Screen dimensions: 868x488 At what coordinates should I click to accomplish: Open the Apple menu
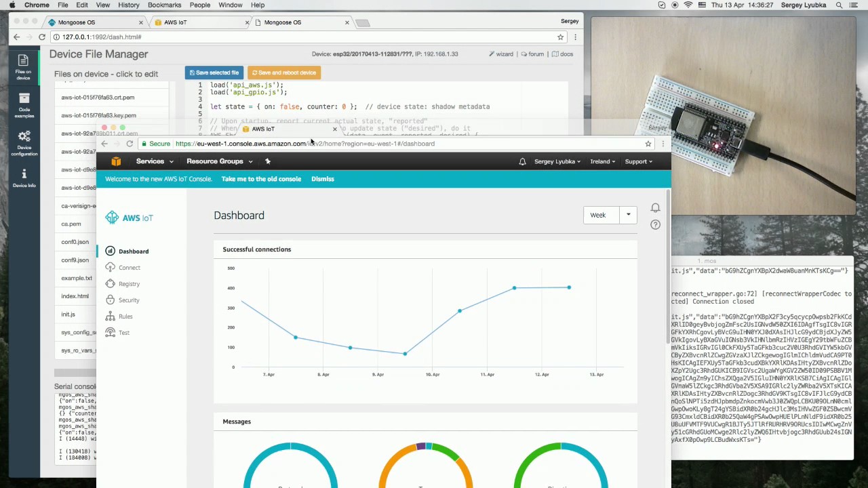pos(12,5)
